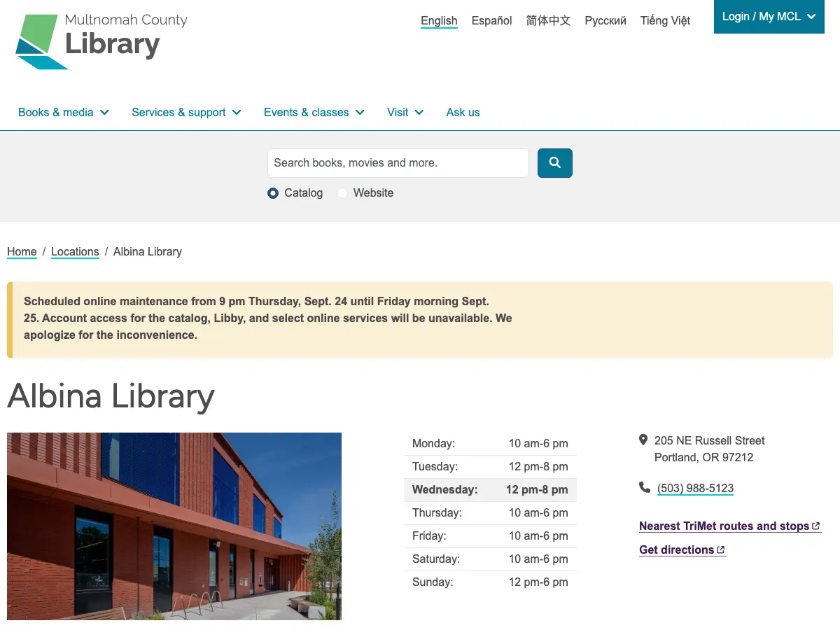Click the Thursday hours row

click(490, 513)
